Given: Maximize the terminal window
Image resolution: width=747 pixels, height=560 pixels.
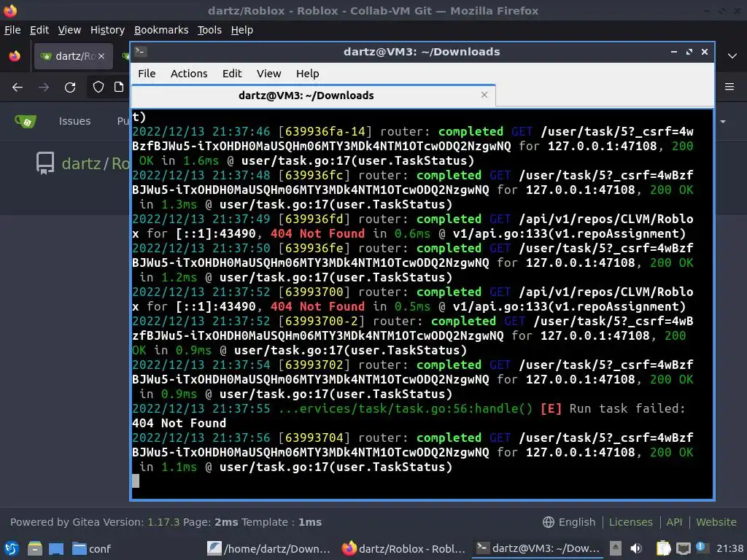Looking at the screenshot, I should click(689, 52).
